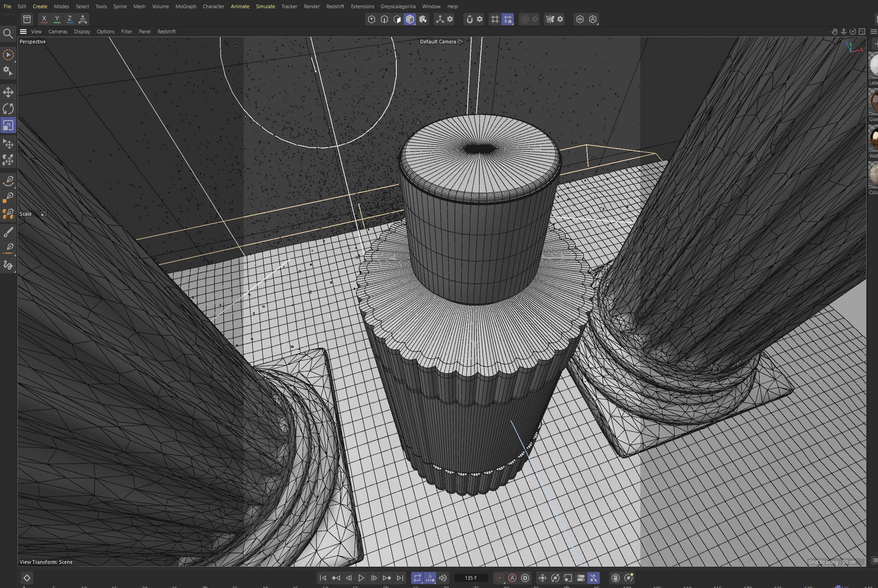Viewport: 878px width, 588px height.
Task: Select the Rotate tool
Action: (x=8, y=109)
